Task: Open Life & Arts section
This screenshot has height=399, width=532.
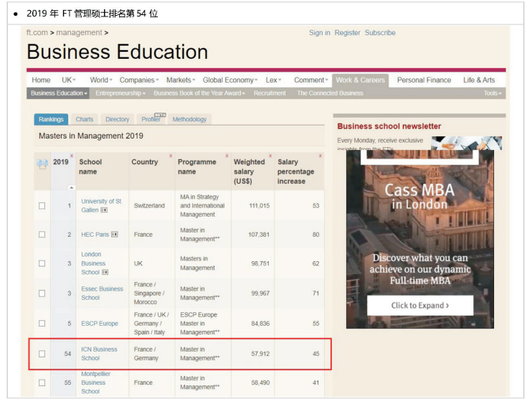Action: point(479,80)
